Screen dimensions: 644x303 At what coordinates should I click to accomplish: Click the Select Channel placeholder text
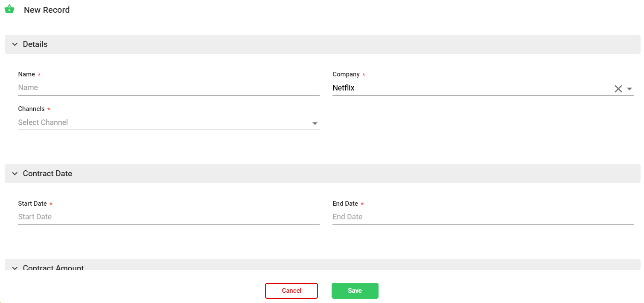coord(43,122)
